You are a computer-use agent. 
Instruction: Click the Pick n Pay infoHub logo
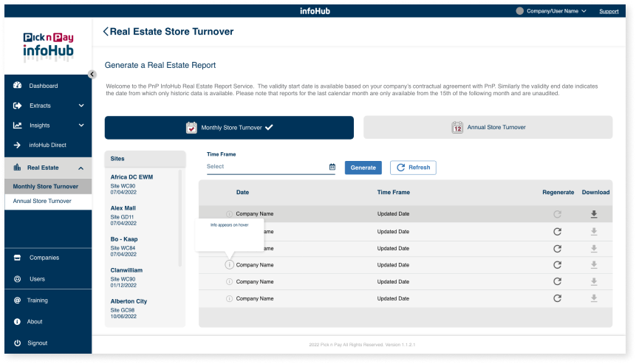point(48,47)
